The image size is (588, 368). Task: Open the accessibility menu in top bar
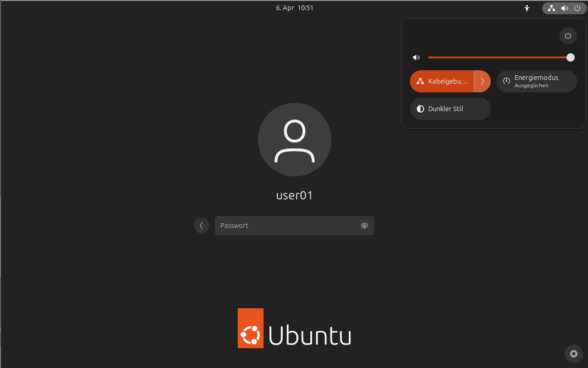527,8
